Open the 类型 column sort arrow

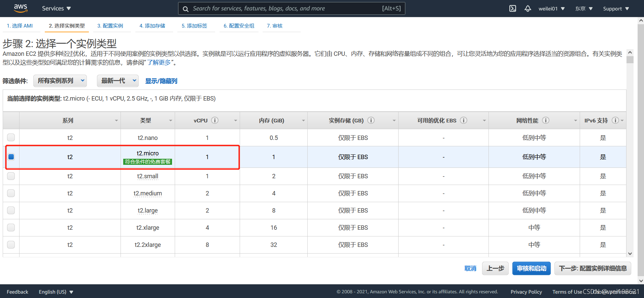coord(170,121)
